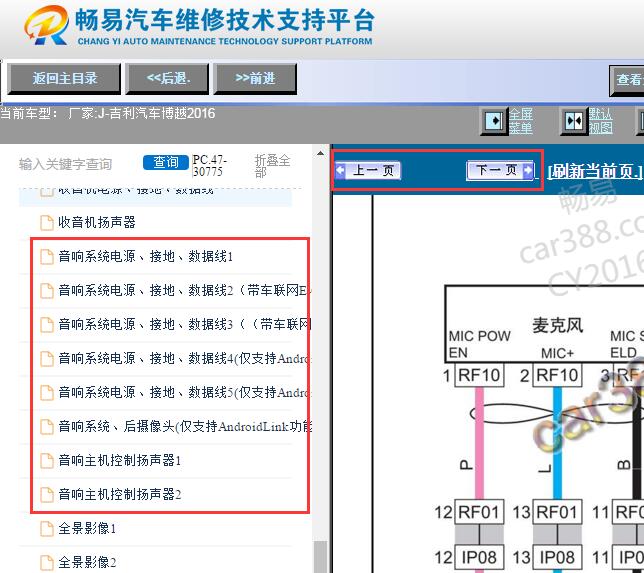The width and height of the screenshot is (644, 573).
Task: Click document icon beside 音响主机控制扬声器1
Action: point(47,461)
